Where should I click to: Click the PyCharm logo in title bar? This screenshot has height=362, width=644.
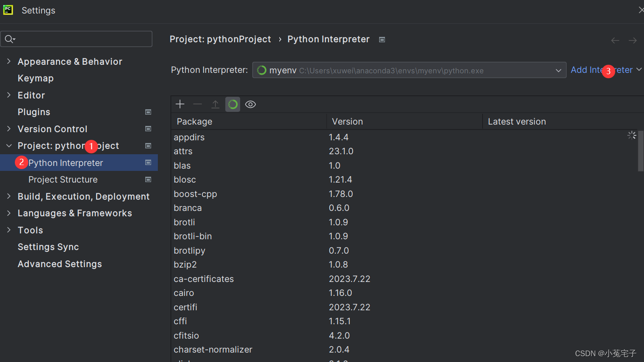tap(8, 10)
